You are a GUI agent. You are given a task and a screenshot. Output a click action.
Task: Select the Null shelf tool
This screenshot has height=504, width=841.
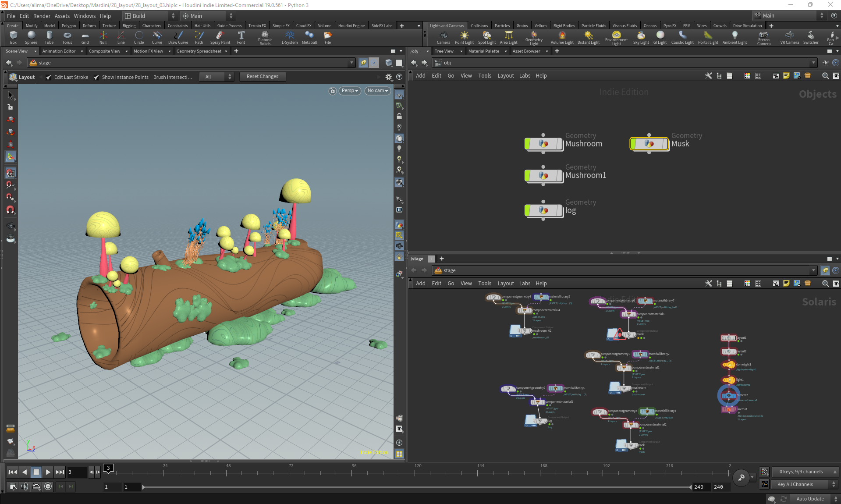point(103,38)
